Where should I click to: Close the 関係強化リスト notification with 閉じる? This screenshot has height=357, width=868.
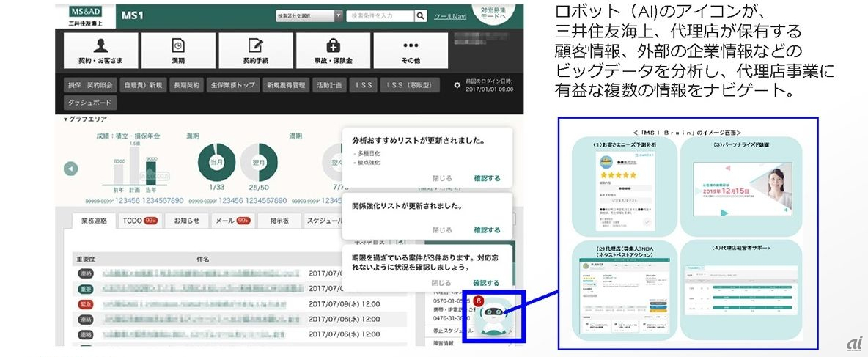(x=442, y=230)
